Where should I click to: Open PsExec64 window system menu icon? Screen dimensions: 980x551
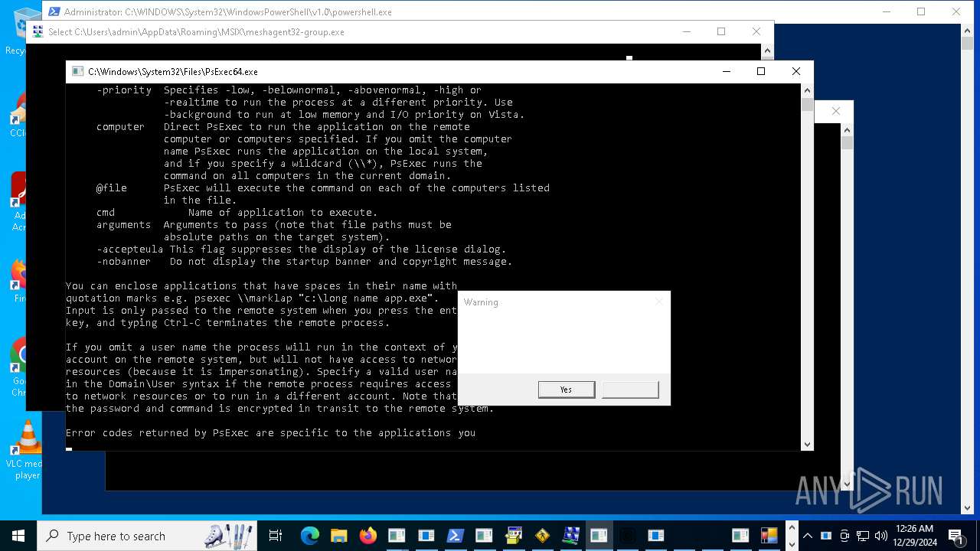point(77,72)
